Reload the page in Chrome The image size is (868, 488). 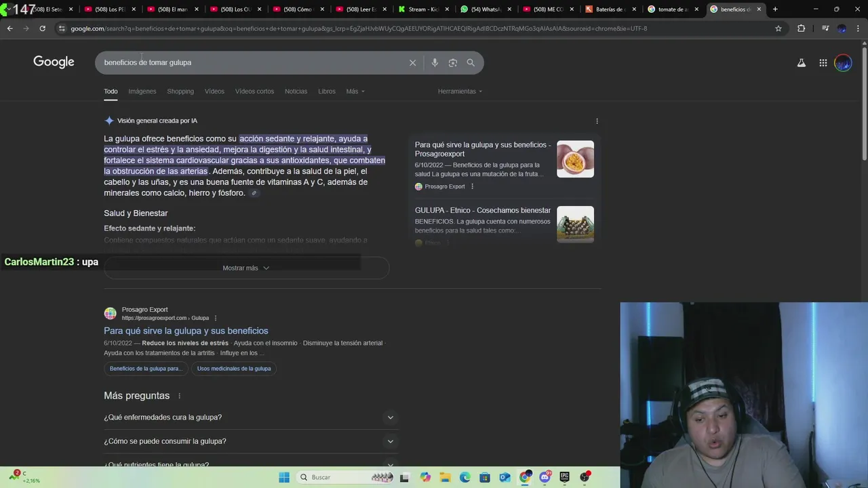42,28
